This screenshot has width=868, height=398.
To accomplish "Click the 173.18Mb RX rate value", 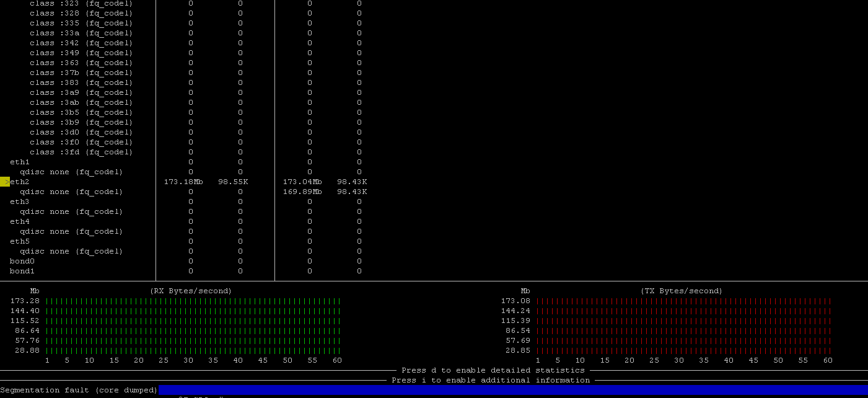I will (183, 182).
